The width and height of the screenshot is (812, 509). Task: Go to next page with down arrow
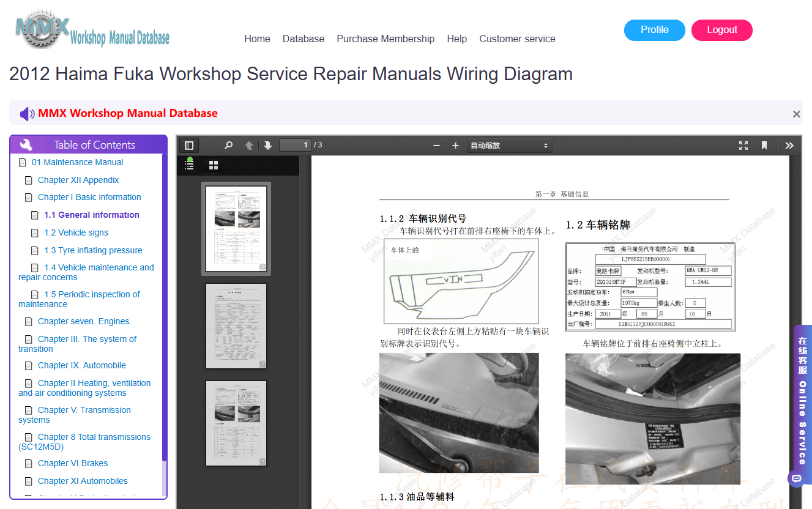click(268, 146)
